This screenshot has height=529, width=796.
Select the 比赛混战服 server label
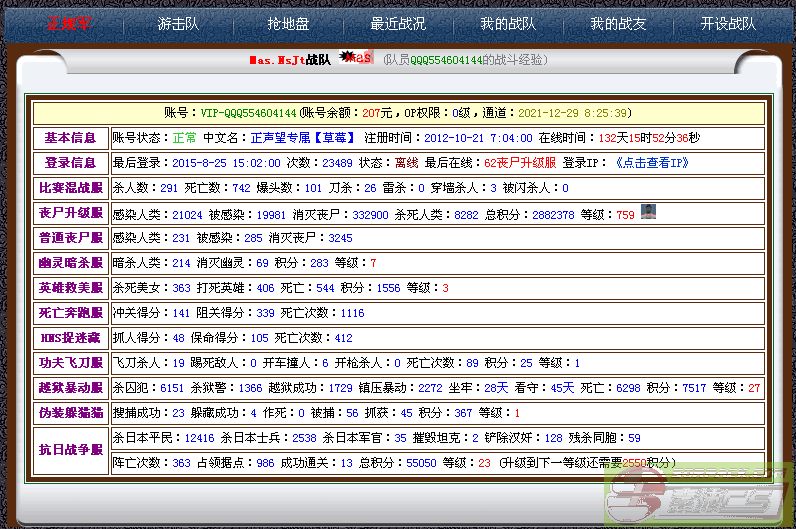tap(71, 188)
